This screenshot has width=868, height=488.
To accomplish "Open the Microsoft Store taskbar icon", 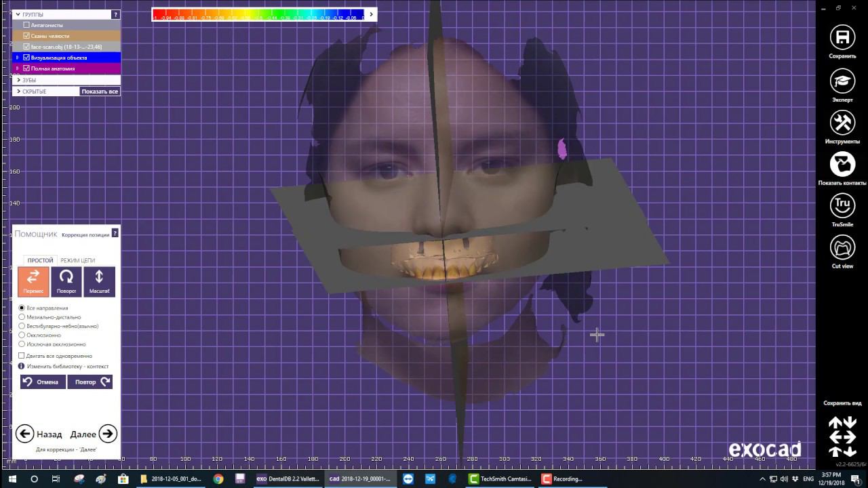I will click(123, 479).
